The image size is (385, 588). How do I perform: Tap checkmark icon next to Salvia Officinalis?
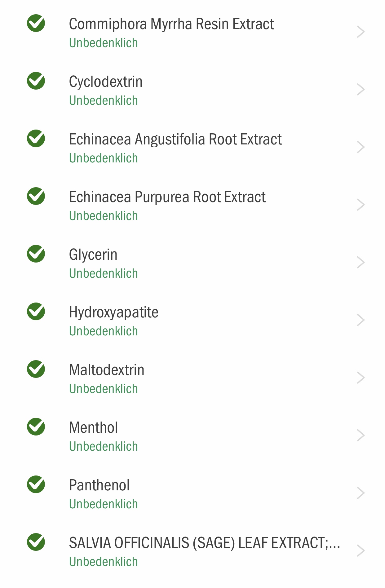click(x=36, y=542)
